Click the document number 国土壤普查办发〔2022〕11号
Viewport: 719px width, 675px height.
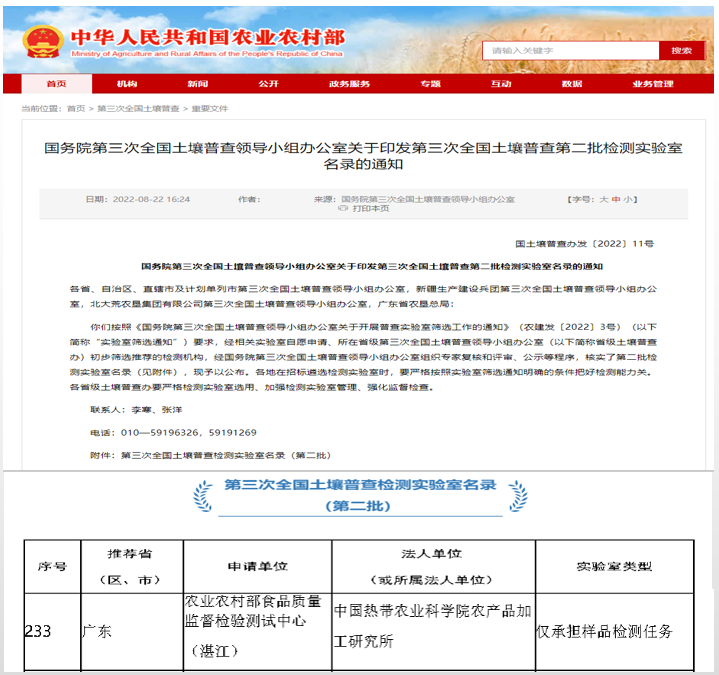pos(585,243)
